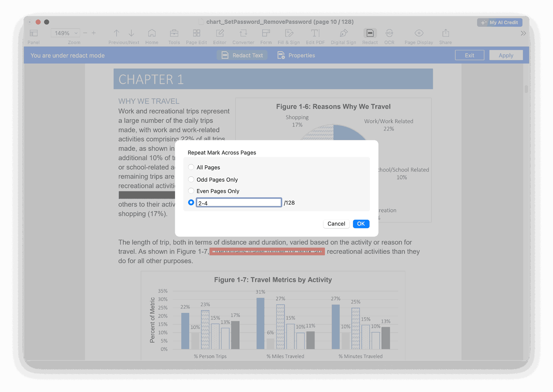553x392 pixels.
Task: Click the red redaction mark in paragraph
Action: click(x=267, y=251)
